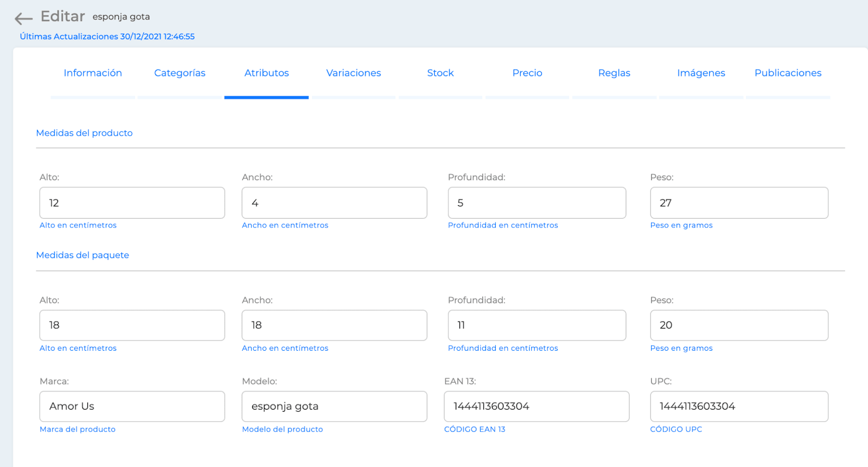Open the Precio tab
The height and width of the screenshot is (467, 868).
(527, 73)
